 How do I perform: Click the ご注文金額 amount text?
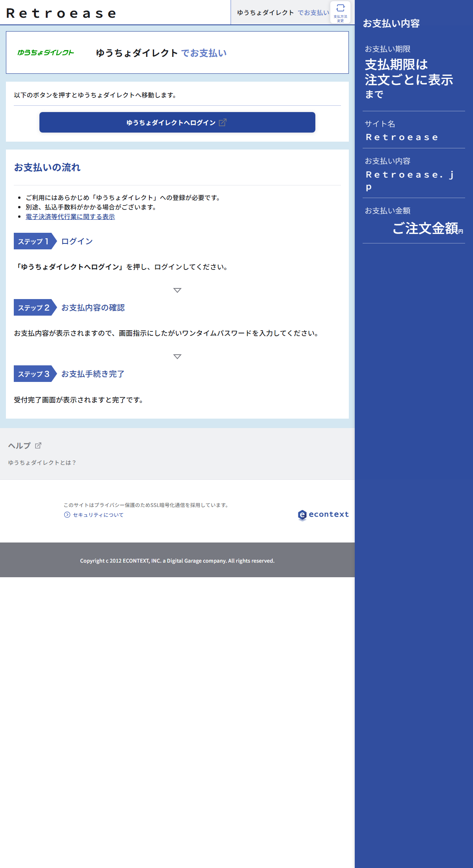tap(425, 228)
